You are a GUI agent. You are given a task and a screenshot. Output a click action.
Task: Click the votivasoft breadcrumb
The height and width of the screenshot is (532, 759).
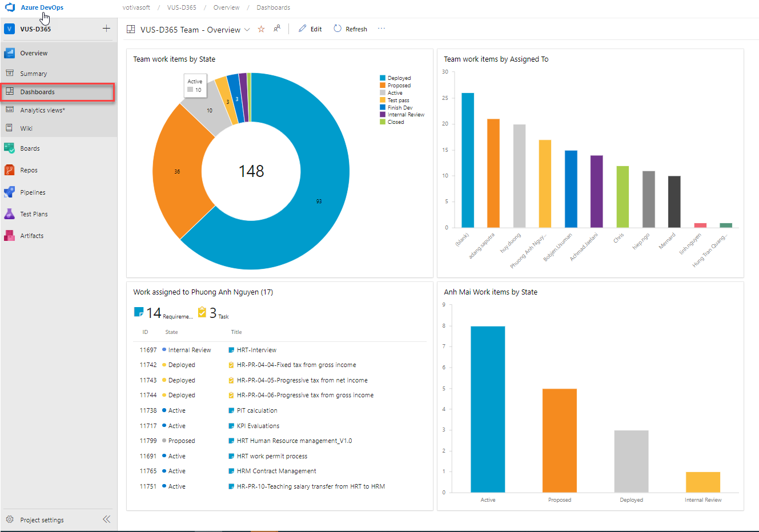coord(136,7)
